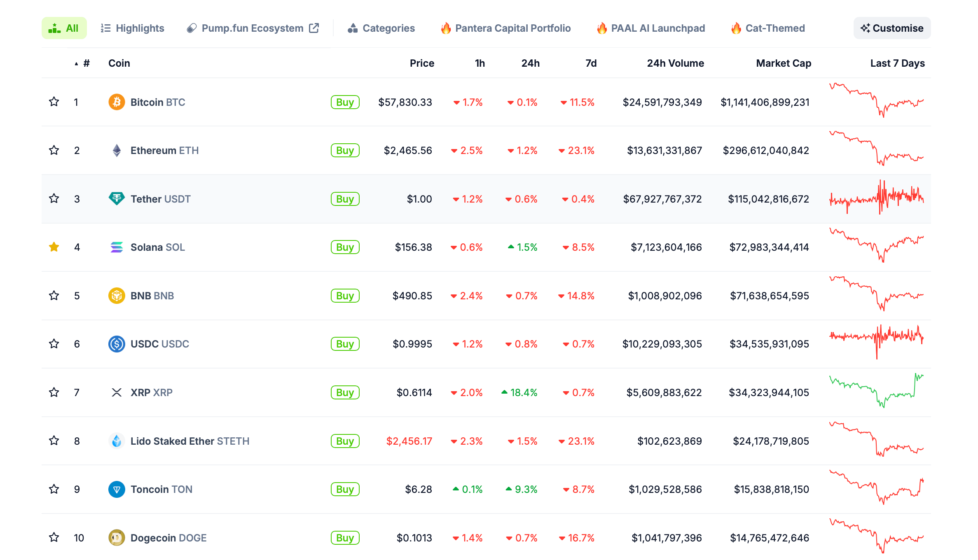
Task: Click Buy for BNB
Action: click(x=345, y=296)
